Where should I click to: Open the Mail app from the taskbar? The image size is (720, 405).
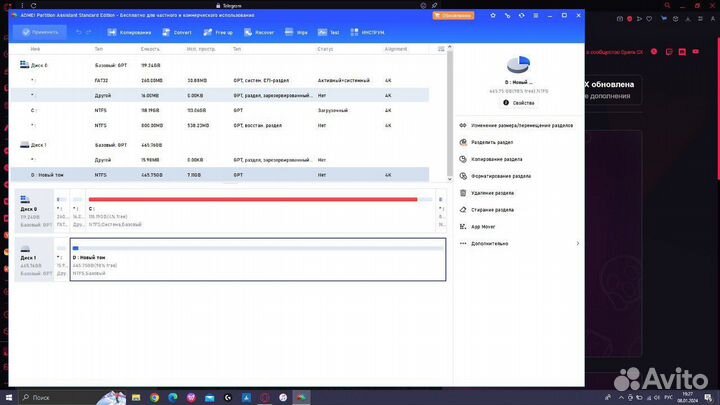pos(209,398)
